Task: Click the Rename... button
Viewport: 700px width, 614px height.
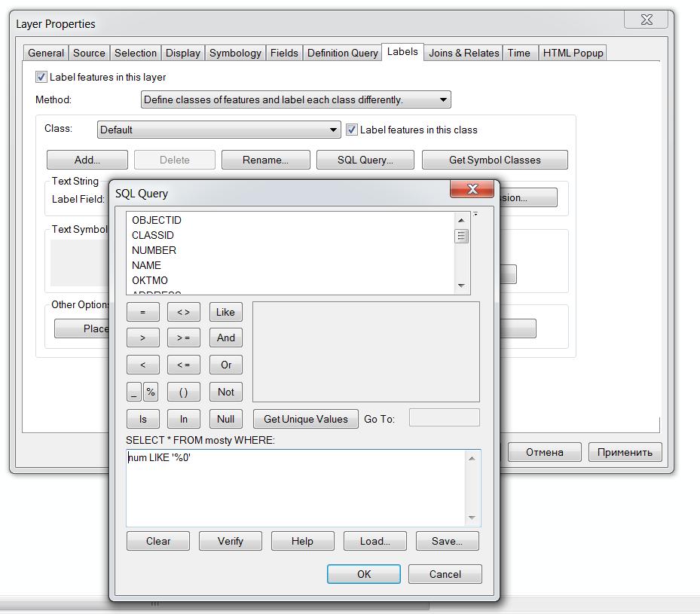Action: coord(266,160)
